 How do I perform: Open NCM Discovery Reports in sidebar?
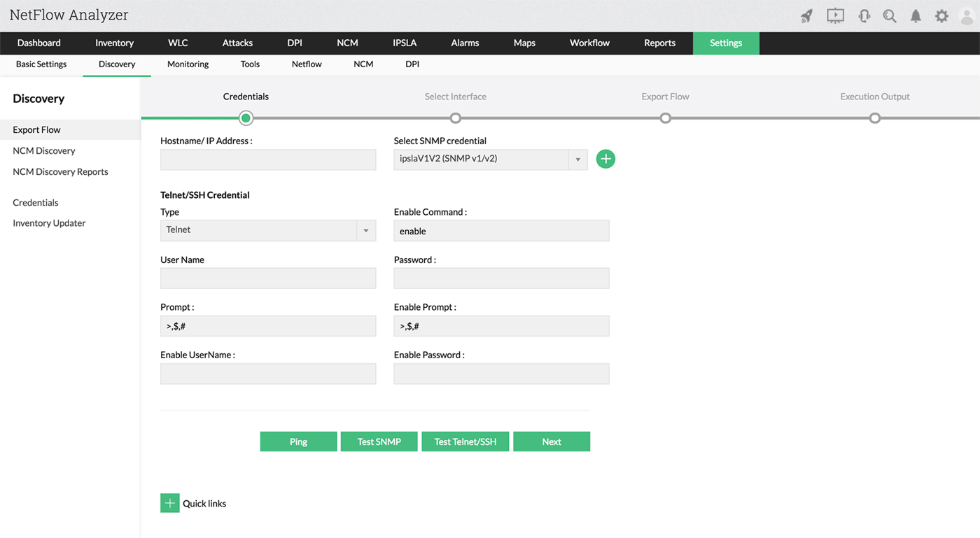coord(60,172)
